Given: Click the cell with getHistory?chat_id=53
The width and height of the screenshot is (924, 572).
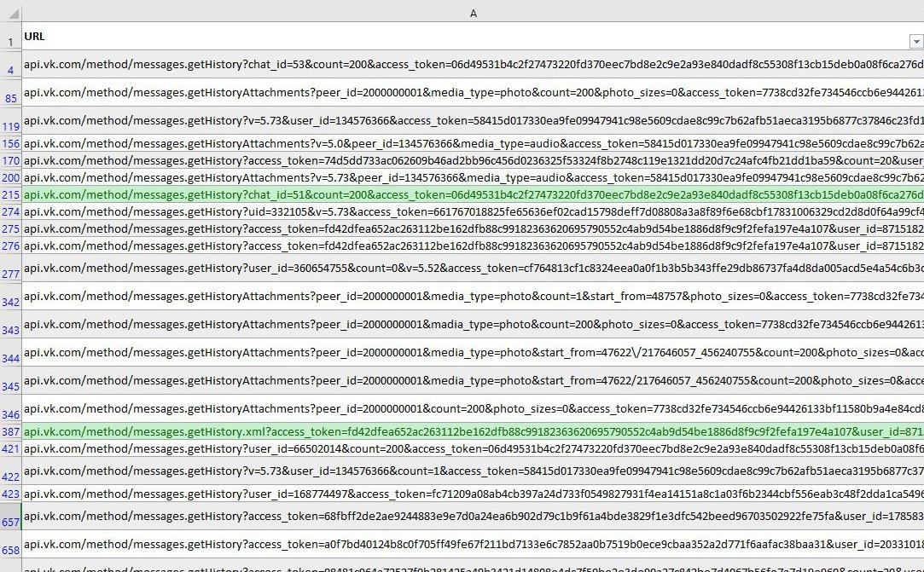Looking at the screenshot, I should [473, 64].
